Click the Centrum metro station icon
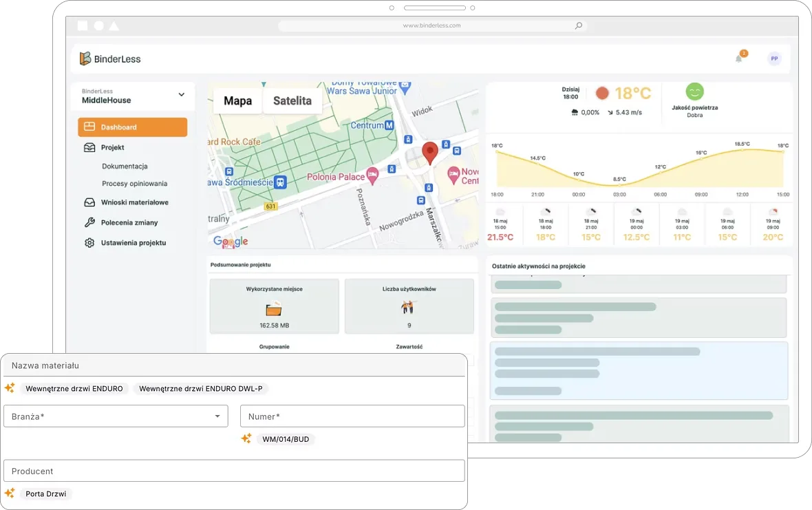Screen dimensions: 812x510 click(389, 125)
